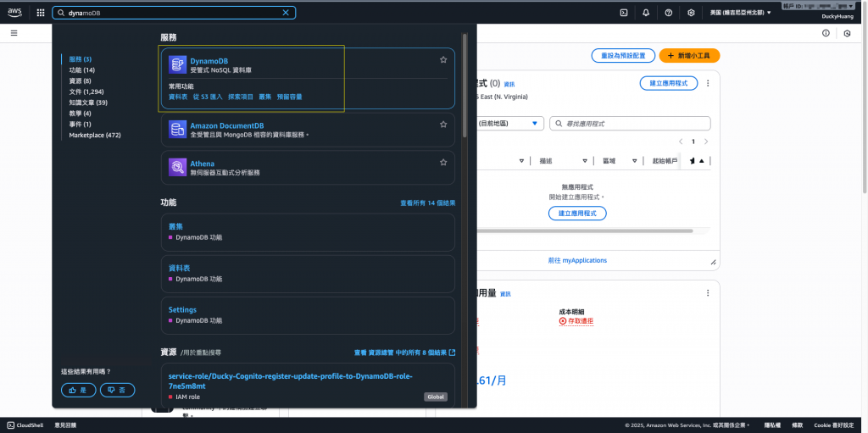Open the hexagon panel icon top right
Viewport: 868px width, 433px height.
point(847,33)
